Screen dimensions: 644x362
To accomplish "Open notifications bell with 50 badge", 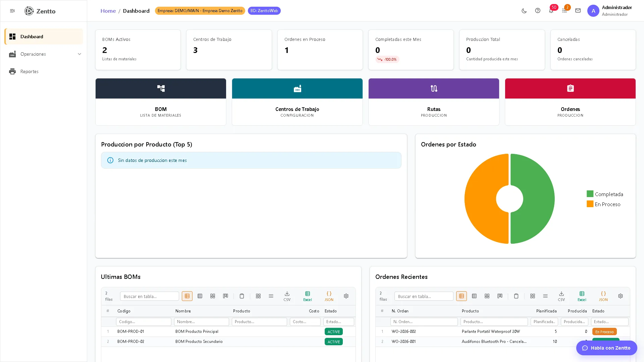I will click(551, 11).
